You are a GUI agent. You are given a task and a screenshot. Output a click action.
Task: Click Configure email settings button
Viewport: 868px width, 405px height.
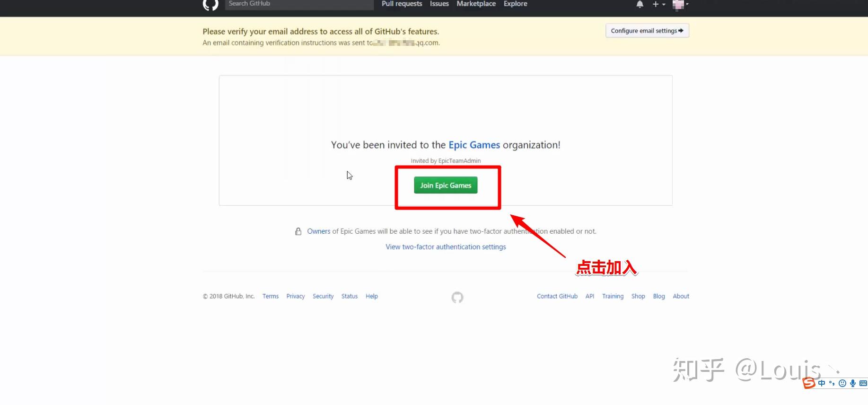coord(647,31)
